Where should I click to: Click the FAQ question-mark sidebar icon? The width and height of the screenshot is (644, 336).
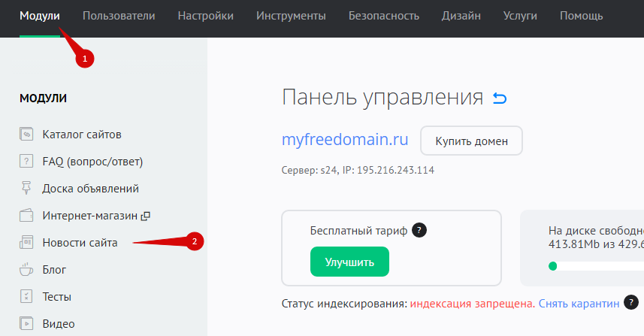(27, 162)
